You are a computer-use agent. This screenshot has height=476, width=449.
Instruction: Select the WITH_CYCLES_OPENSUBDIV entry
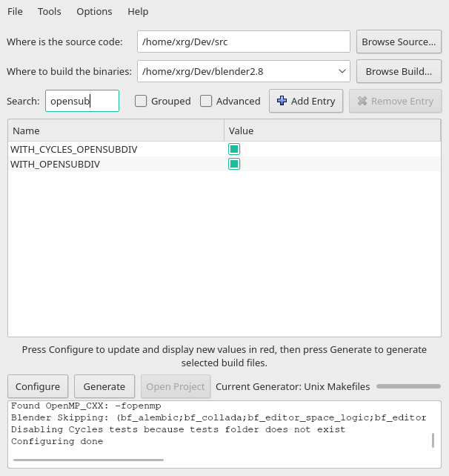click(73, 149)
